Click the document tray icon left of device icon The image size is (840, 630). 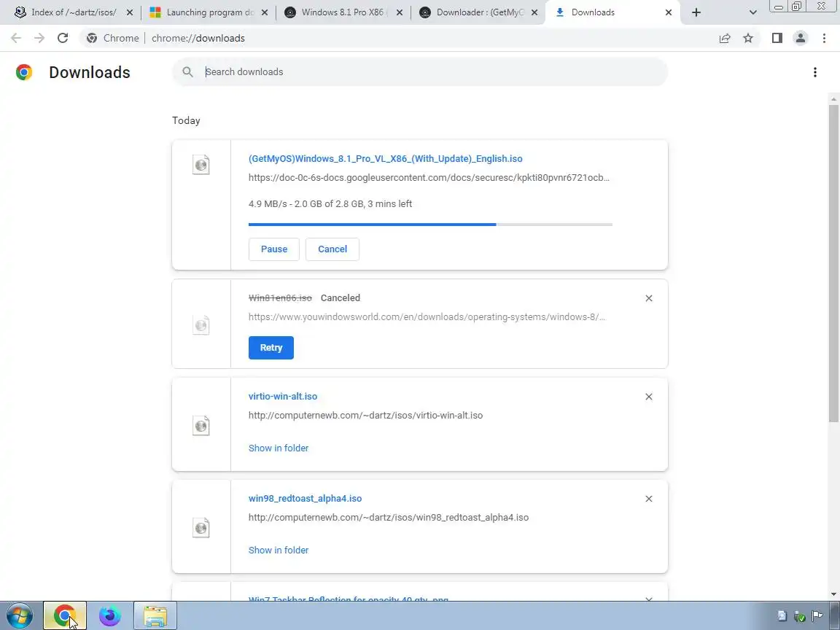[782, 616]
